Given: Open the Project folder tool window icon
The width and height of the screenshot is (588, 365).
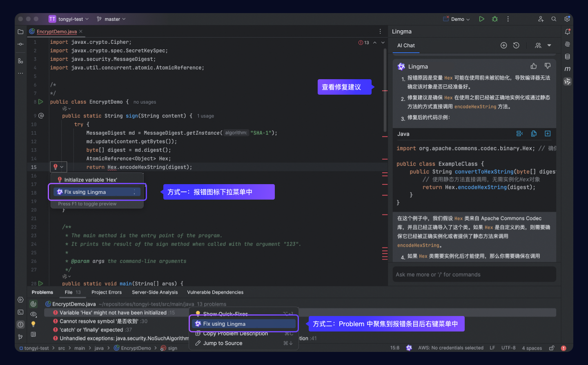Looking at the screenshot, I should (20, 31).
